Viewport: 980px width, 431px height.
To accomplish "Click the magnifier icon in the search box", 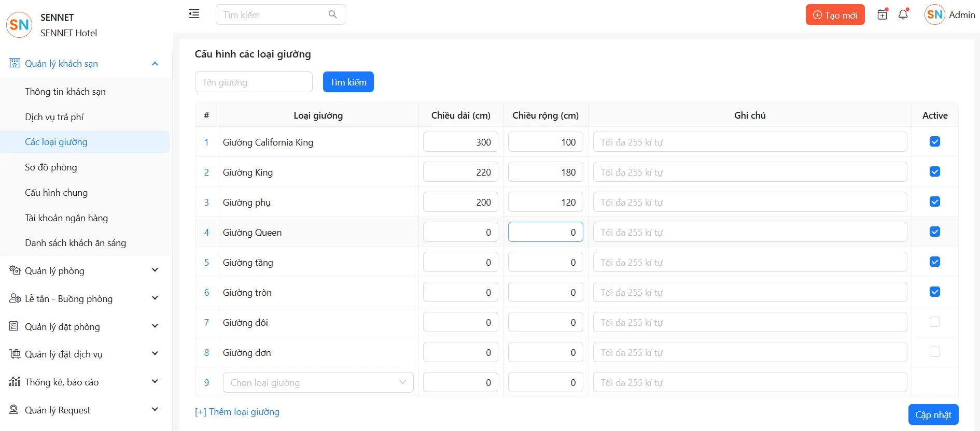I will tap(333, 15).
